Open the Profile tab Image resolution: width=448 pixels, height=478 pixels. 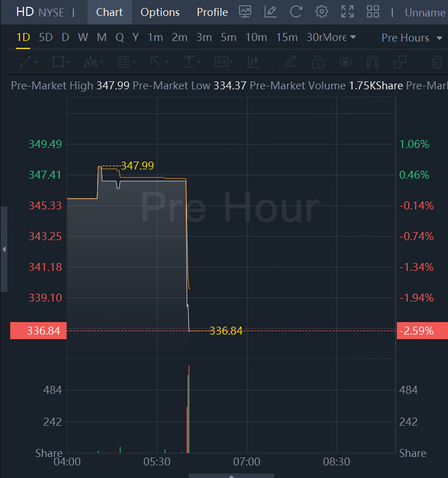tap(212, 12)
